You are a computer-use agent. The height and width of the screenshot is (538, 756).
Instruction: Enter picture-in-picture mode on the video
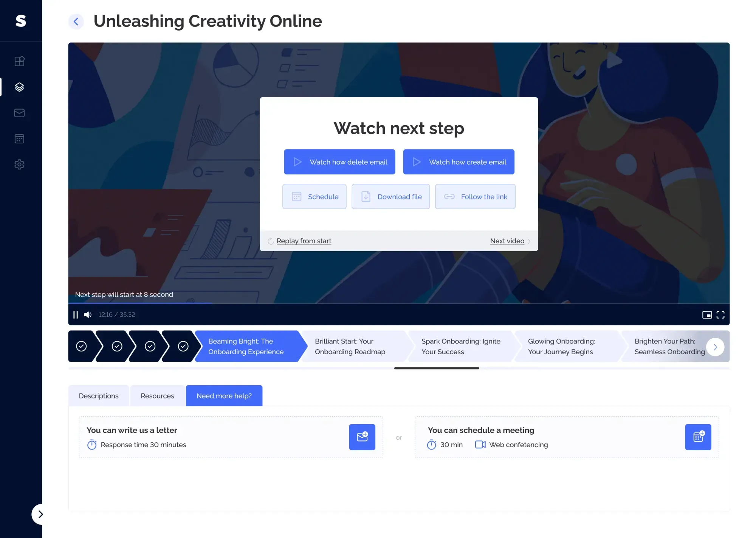click(x=707, y=314)
